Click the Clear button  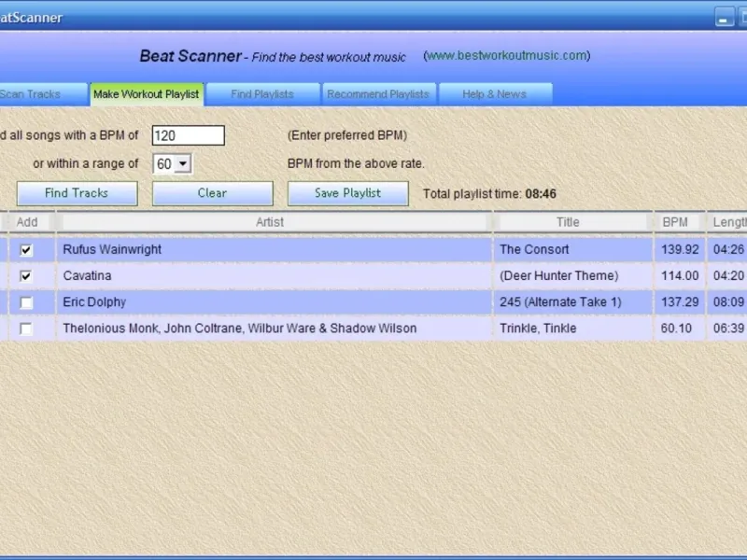point(213,193)
